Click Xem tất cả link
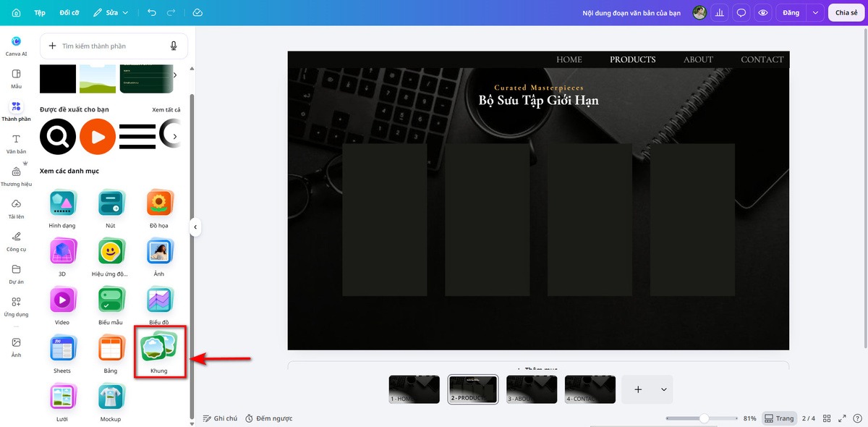This screenshot has height=427, width=868. coord(166,109)
